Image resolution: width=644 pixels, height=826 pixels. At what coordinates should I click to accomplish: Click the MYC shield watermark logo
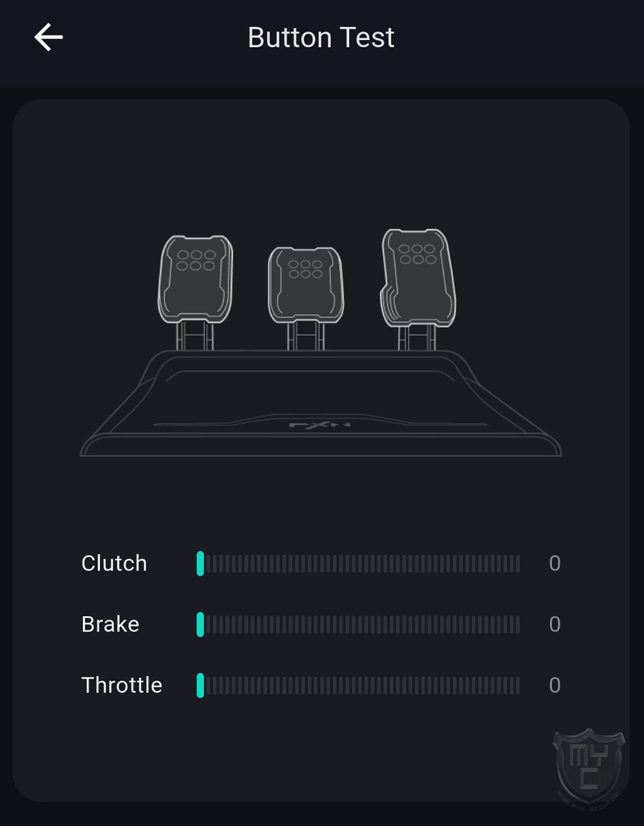(x=589, y=767)
